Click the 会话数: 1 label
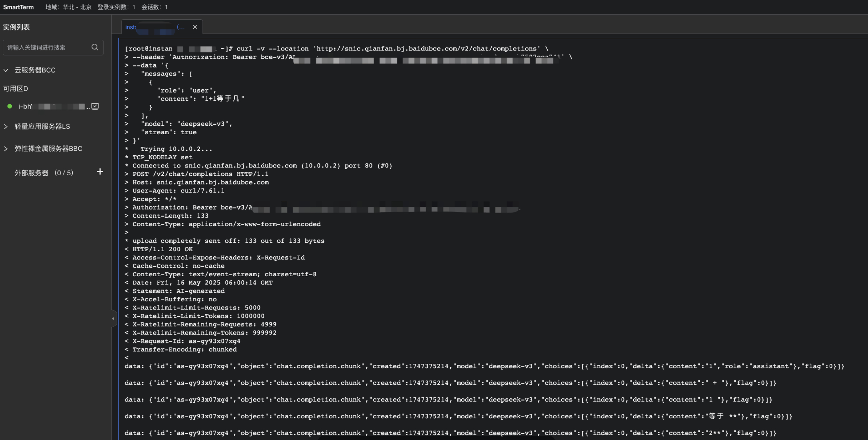 tap(154, 7)
